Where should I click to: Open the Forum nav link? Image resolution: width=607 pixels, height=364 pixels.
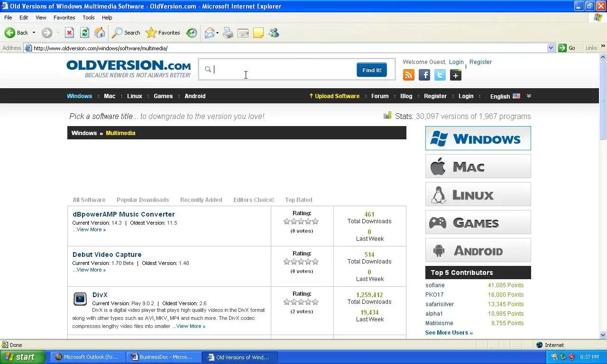[x=380, y=96]
